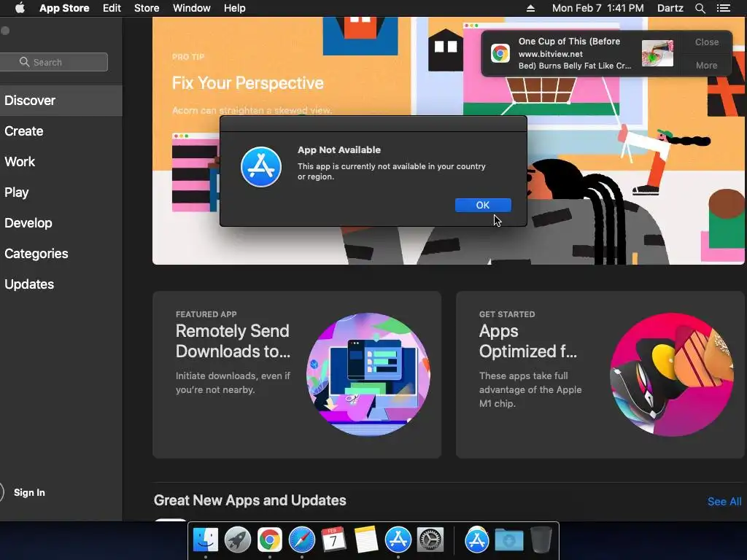Screen dimensions: 747x560
Task: Open the App Store menu
Action: pyautogui.click(x=64, y=8)
